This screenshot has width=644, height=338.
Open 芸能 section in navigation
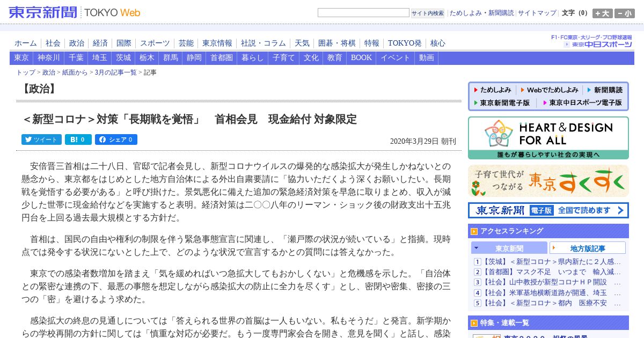click(x=186, y=43)
